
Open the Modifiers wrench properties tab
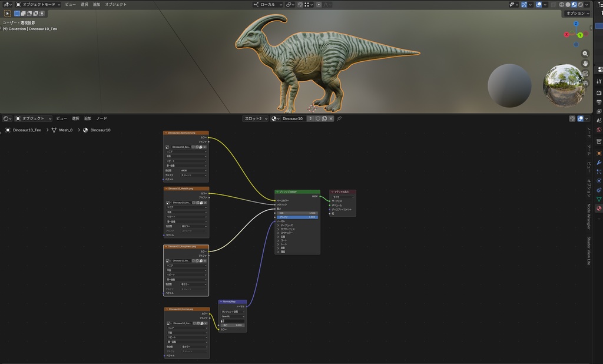(599, 163)
